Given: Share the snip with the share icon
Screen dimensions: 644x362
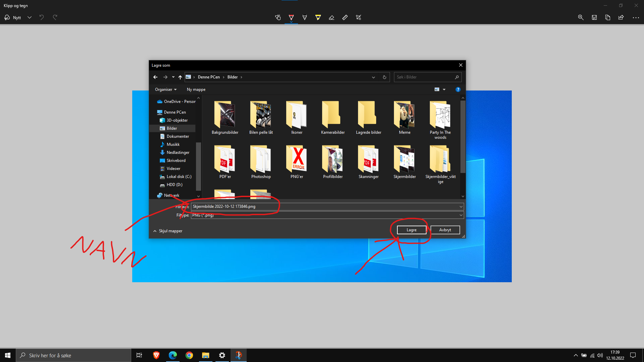Looking at the screenshot, I should point(621,17).
